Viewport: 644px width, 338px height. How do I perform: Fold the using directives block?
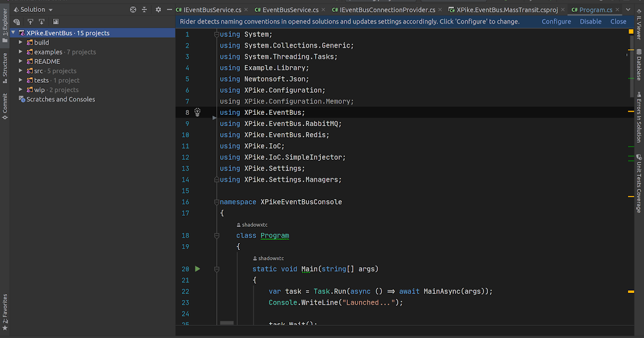217,34
